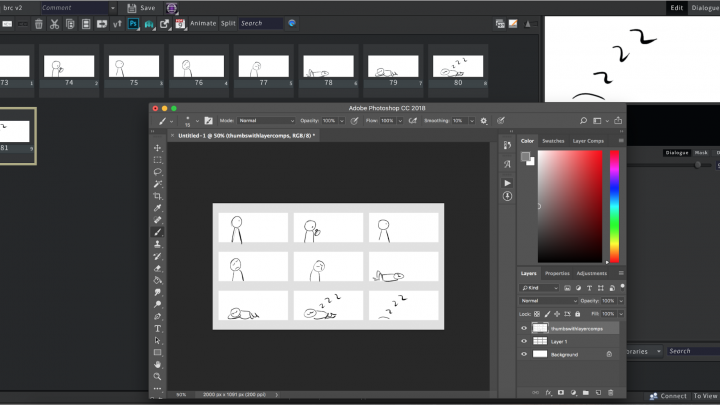Expand the layer blend mode Normal dropdown
The width and height of the screenshot is (720, 405).
(x=548, y=300)
